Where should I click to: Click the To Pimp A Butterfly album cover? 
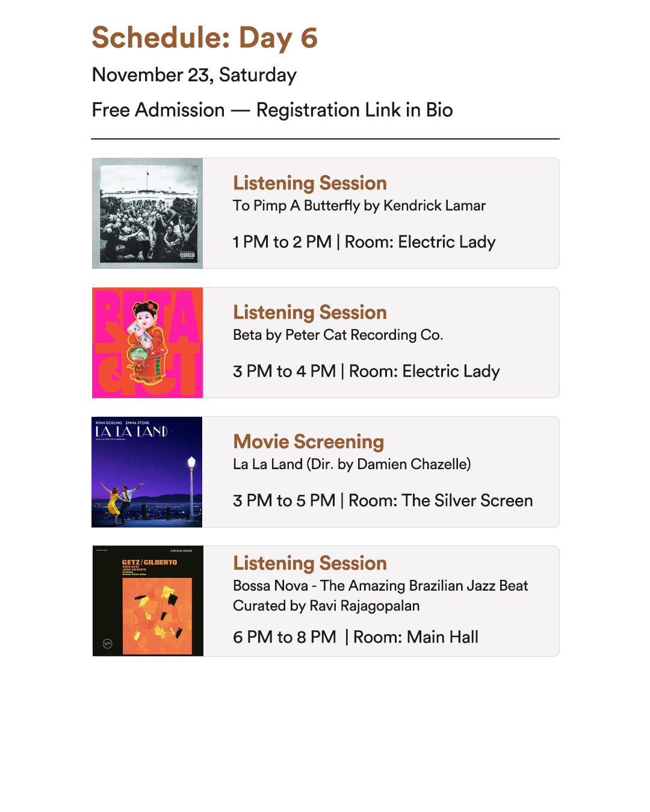pyautogui.click(x=147, y=214)
